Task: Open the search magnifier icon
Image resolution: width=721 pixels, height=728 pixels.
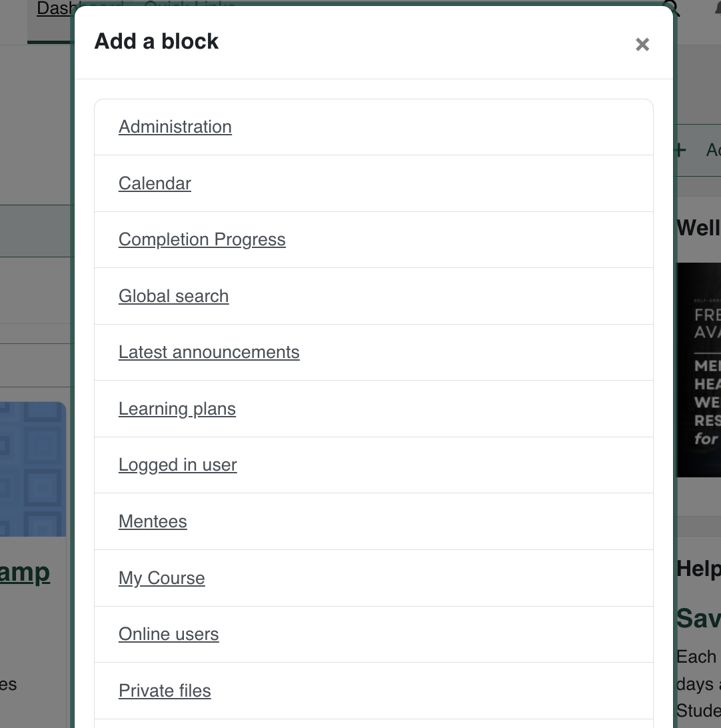Action: (x=672, y=9)
